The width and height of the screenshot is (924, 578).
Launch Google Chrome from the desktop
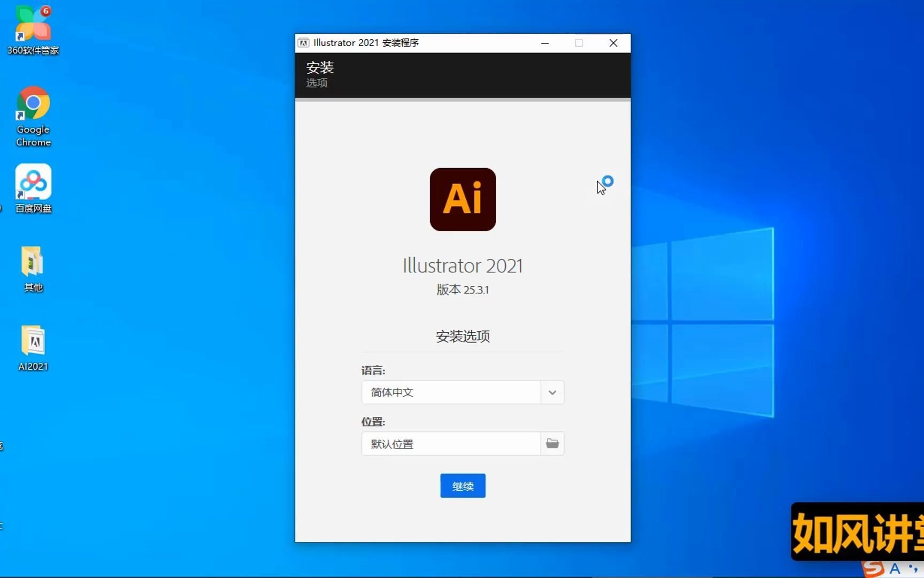click(33, 103)
